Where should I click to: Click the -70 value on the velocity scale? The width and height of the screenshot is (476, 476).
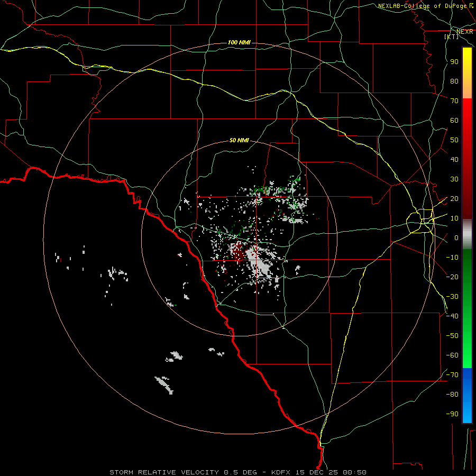coord(452,375)
